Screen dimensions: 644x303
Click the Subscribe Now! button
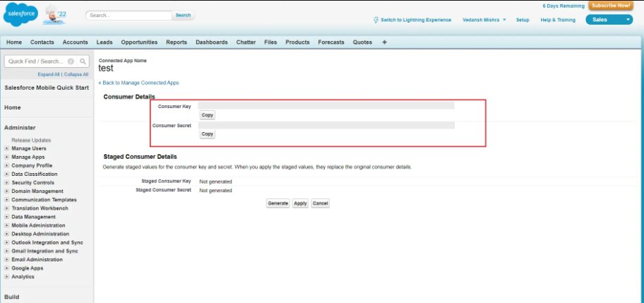pyautogui.click(x=611, y=6)
